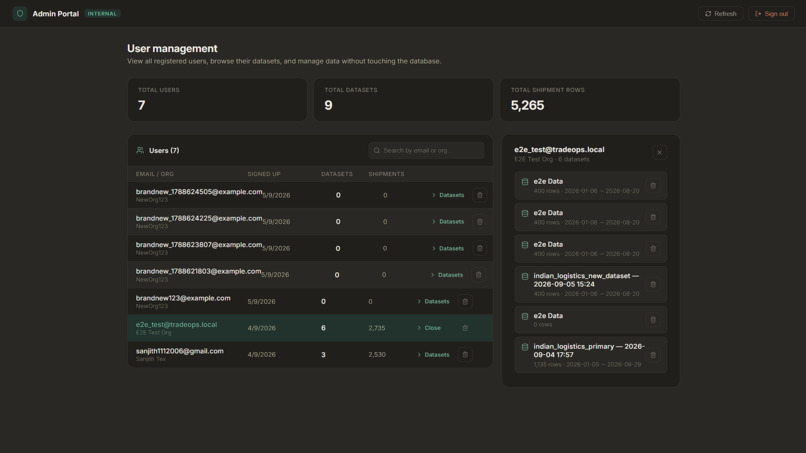Click the email brandnew_1788624505@example.com
This screenshot has height=453, width=806.
pos(199,192)
